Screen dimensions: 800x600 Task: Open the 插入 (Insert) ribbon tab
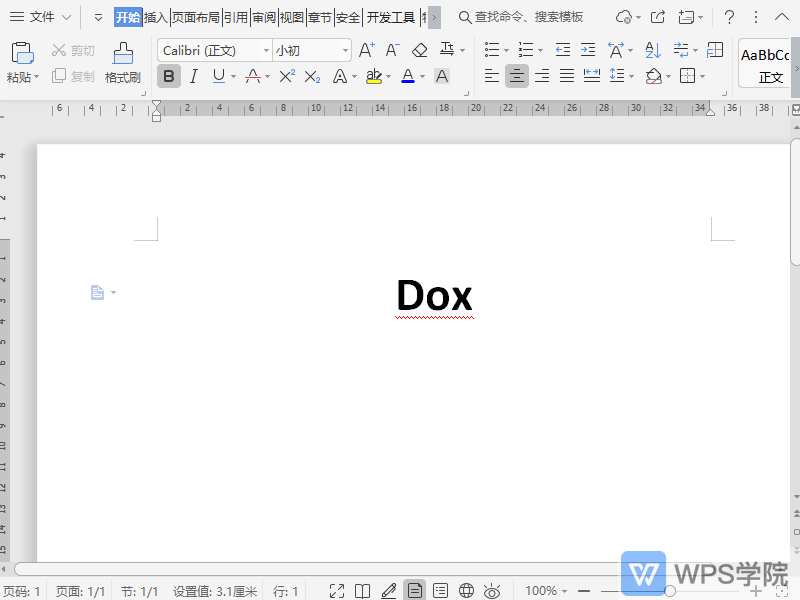point(156,17)
